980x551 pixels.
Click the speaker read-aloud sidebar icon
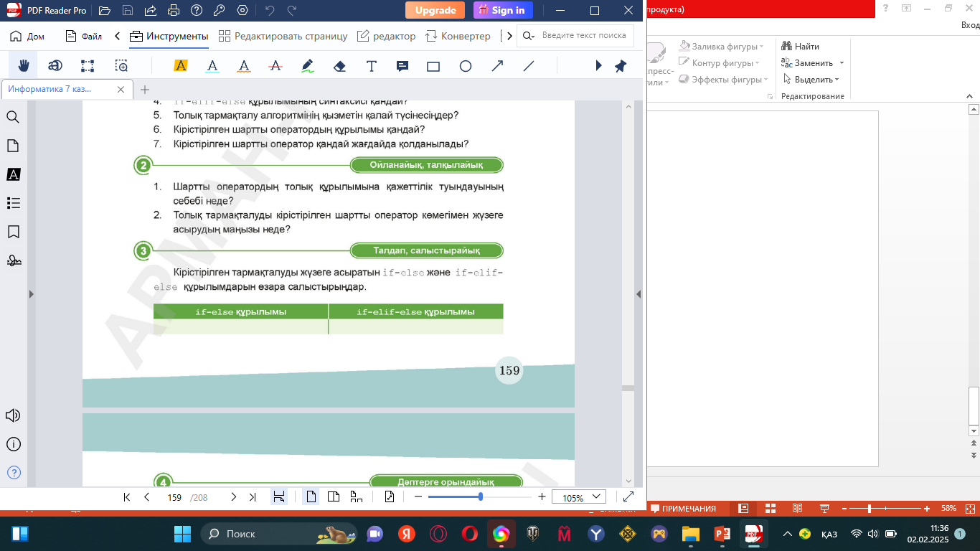[13, 415]
